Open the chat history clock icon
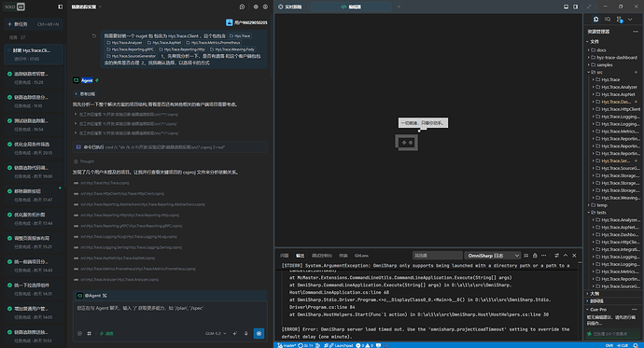644x348 pixels. [243, 7]
